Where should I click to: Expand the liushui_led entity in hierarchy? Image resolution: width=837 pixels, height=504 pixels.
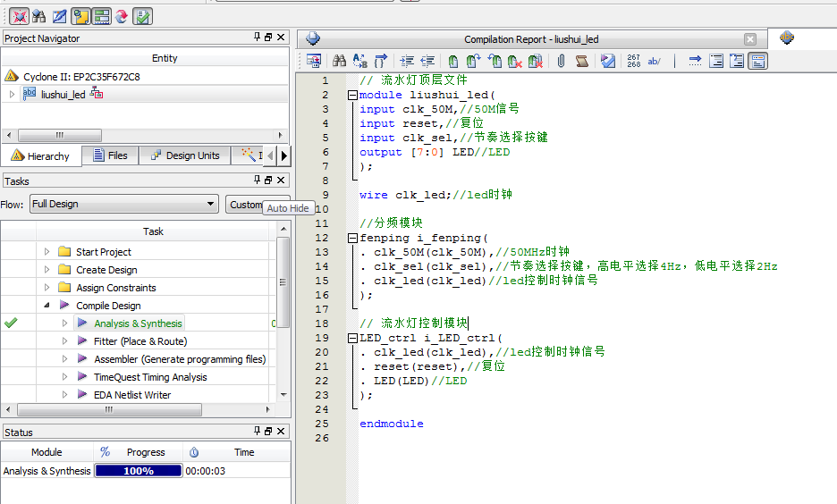(12, 95)
